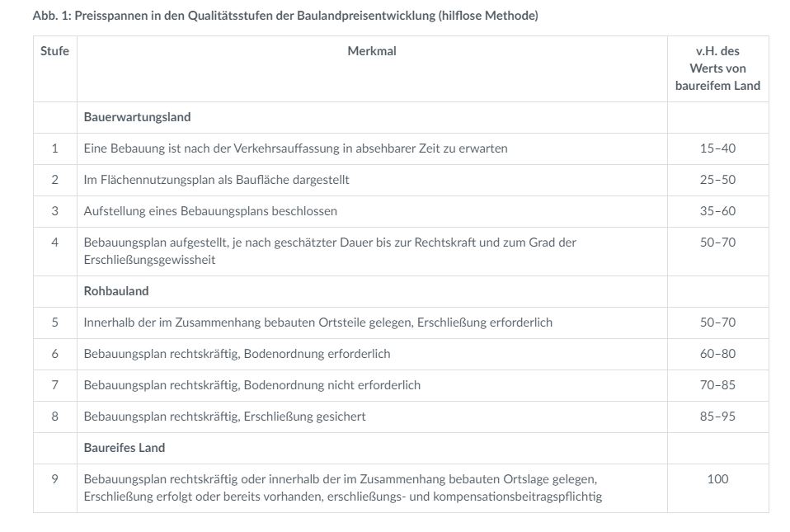Click the '85–95' percentage value
Image resolution: width=790 pixels, height=532 pixels.
(x=717, y=417)
